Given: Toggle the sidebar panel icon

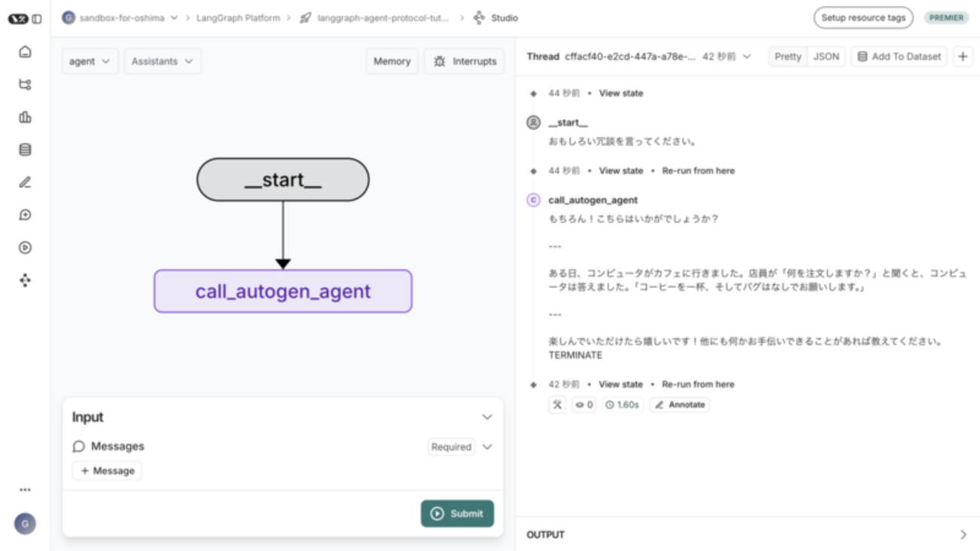Looking at the screenshot, I should pyautogui.click(x=36, y=18).
